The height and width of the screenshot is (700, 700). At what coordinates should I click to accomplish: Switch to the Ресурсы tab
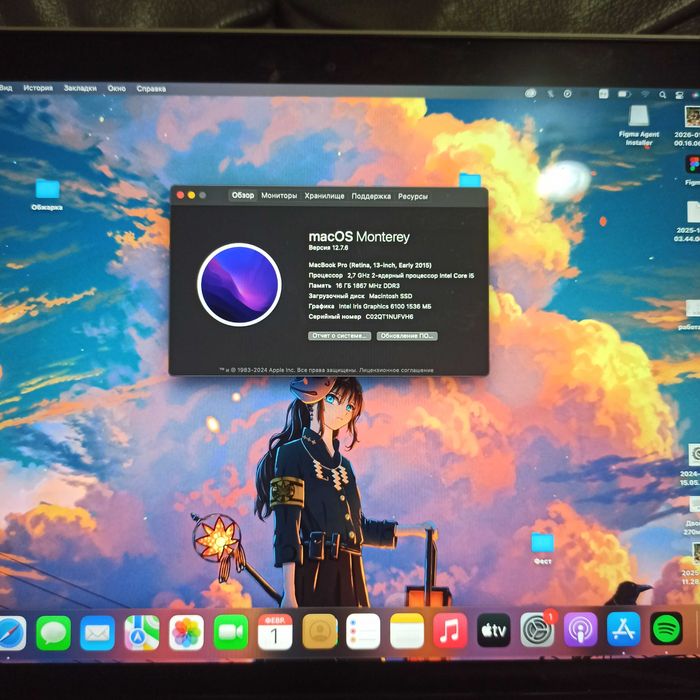(412, 196)
